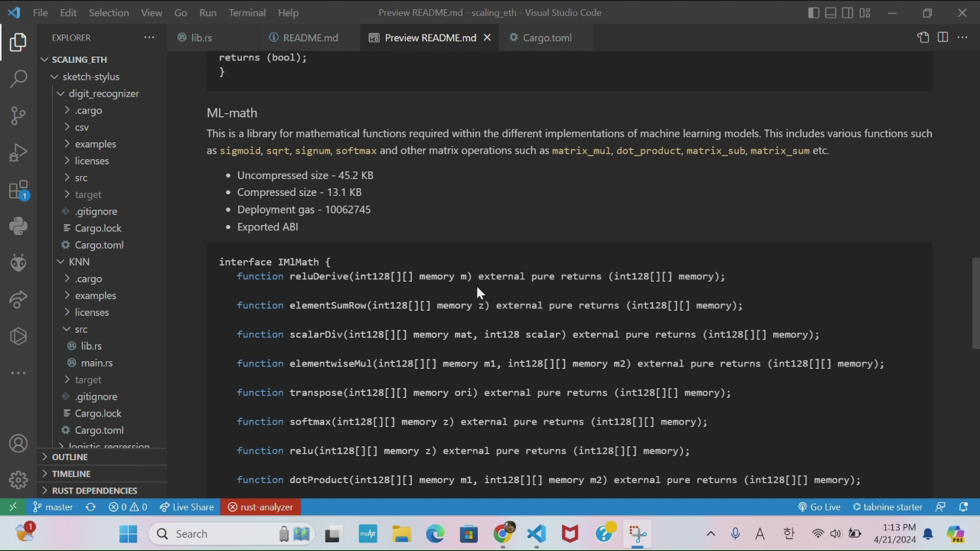The height and width of the screenshot is (551, 980).
Task: Open the Run and Debug view
Action: point(18,152)
